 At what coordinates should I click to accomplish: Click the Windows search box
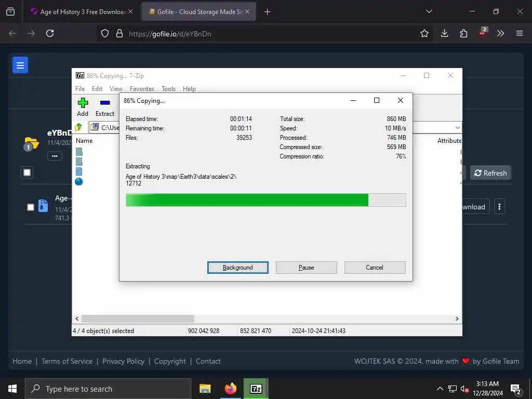[x=108, y=389]
